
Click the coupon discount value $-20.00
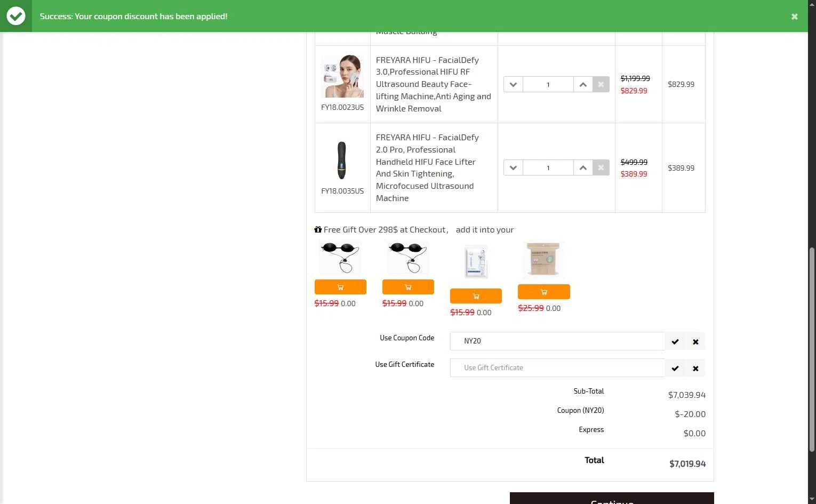(690, 414)
